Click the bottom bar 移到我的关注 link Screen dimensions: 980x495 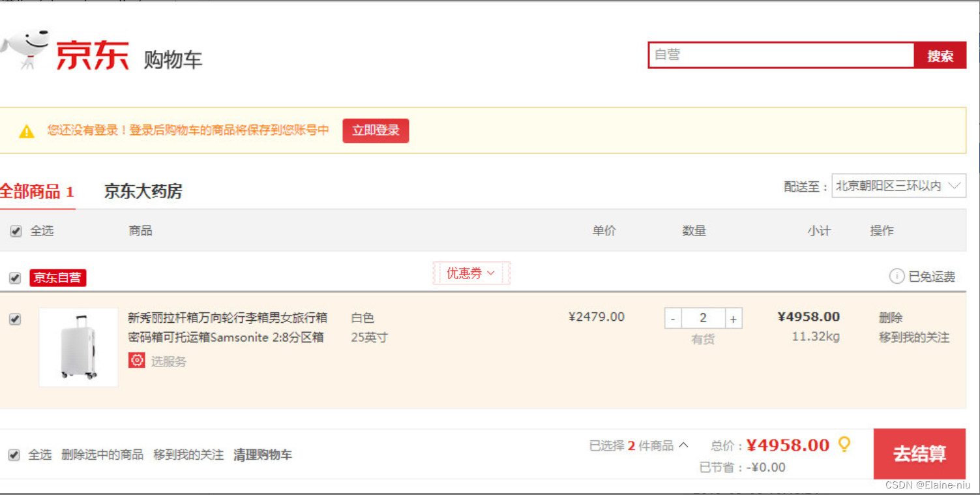(x=188, y=455)
